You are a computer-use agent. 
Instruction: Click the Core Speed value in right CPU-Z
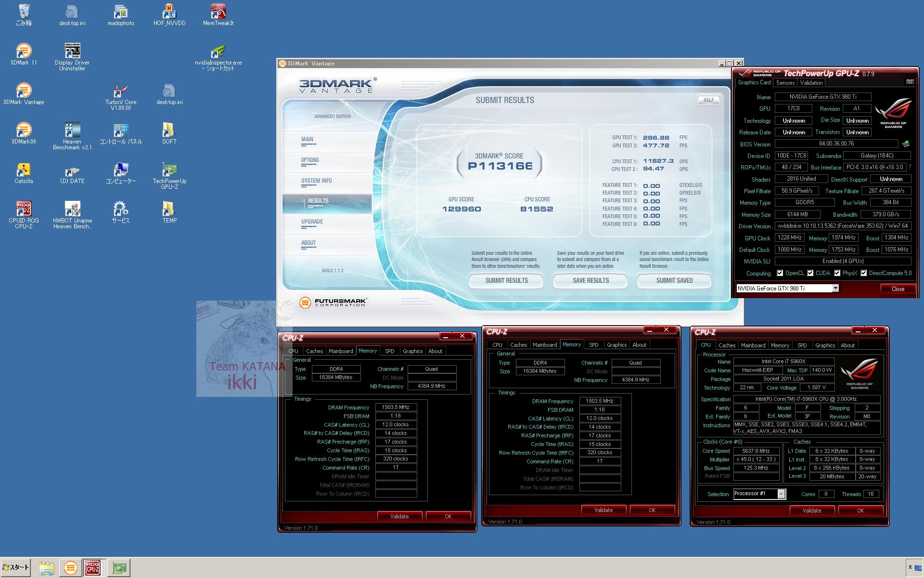[x=756, y=451]
